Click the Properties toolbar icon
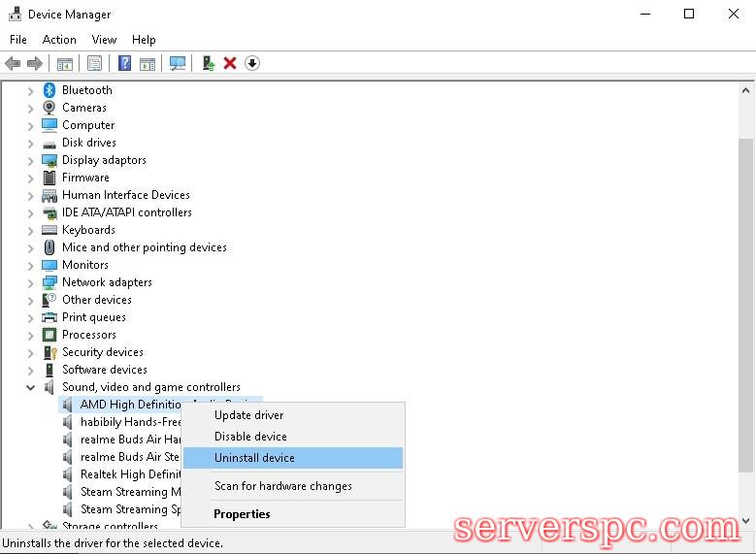 tap(94, 63)
